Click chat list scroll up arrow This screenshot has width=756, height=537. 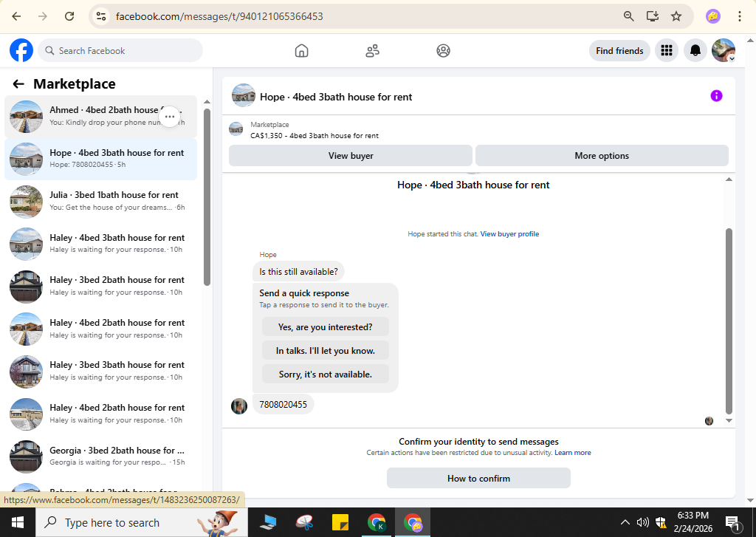tap(207, 102)
